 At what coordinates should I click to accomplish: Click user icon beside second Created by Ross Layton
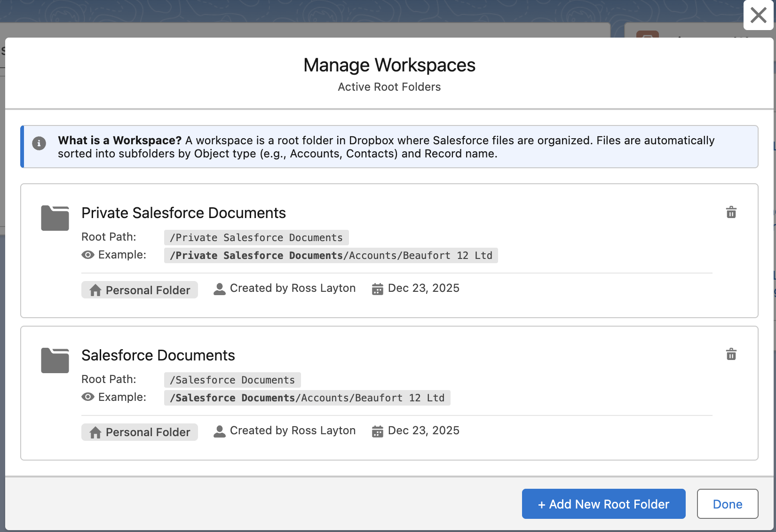click(x=220, y=431)
